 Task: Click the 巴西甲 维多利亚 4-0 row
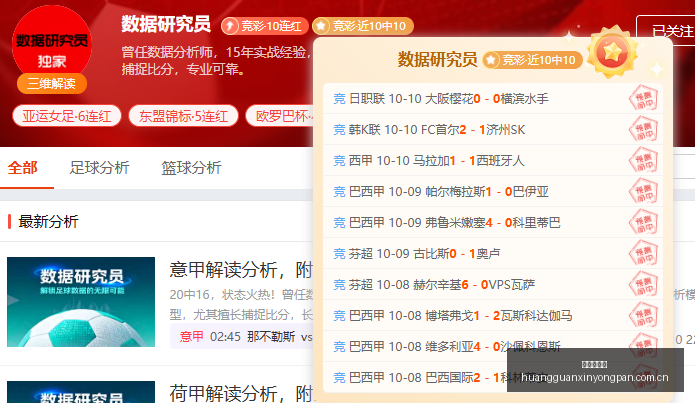tap(492, 347)
